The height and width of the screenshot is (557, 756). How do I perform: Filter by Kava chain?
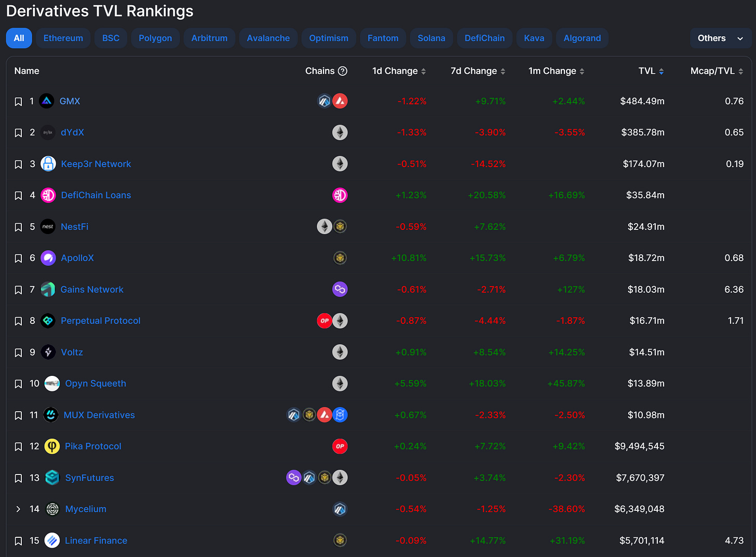534,38
